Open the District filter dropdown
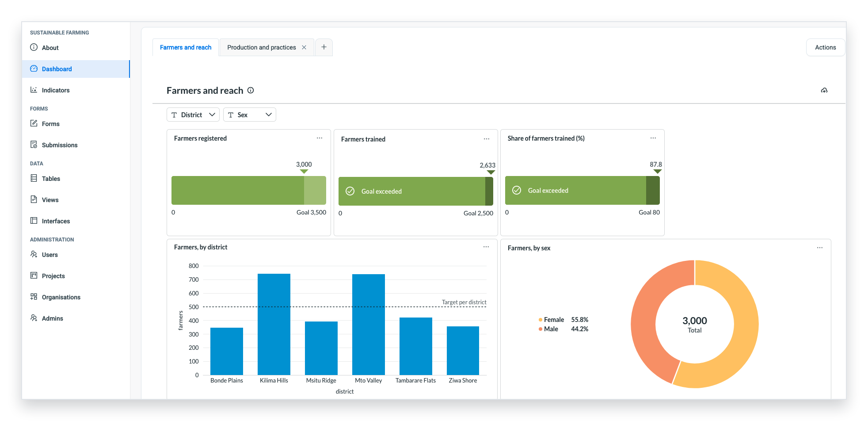The image size is (868, 421). 193,115
